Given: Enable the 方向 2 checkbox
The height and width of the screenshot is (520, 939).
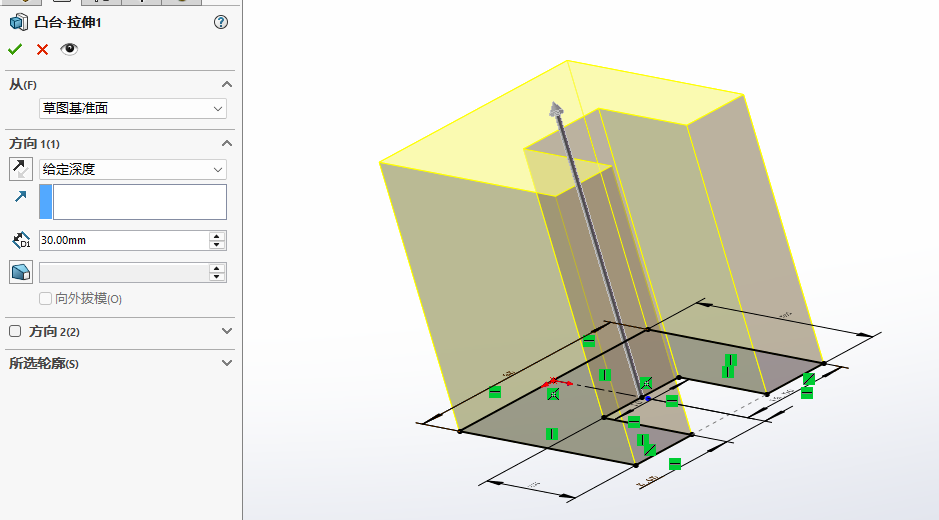Looking at the screenshot, I should (15, 331).
